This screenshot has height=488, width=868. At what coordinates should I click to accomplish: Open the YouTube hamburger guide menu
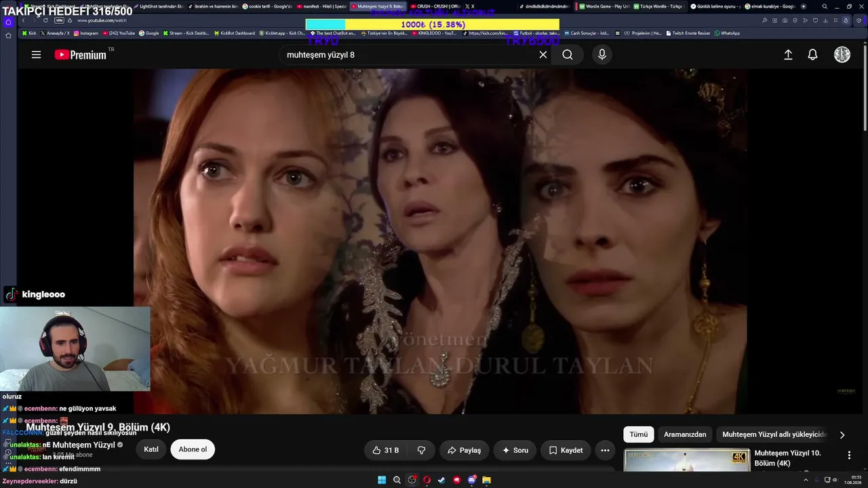click(36, 55)
